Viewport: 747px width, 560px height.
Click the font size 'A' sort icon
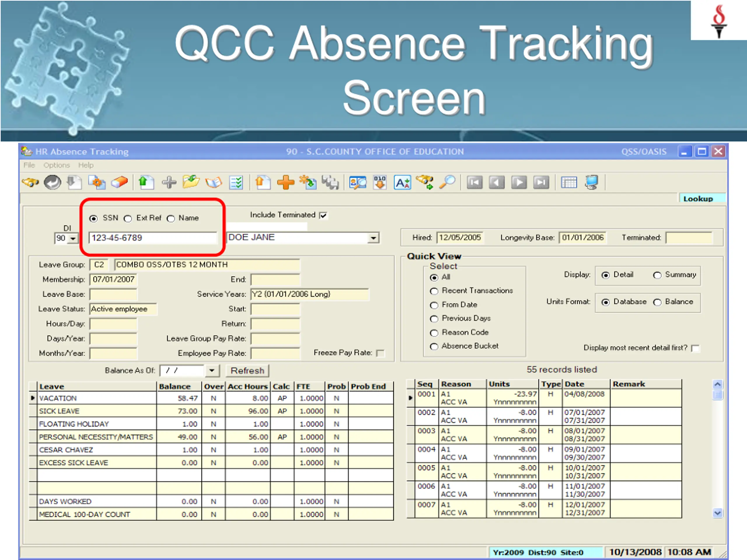(402, 183)
